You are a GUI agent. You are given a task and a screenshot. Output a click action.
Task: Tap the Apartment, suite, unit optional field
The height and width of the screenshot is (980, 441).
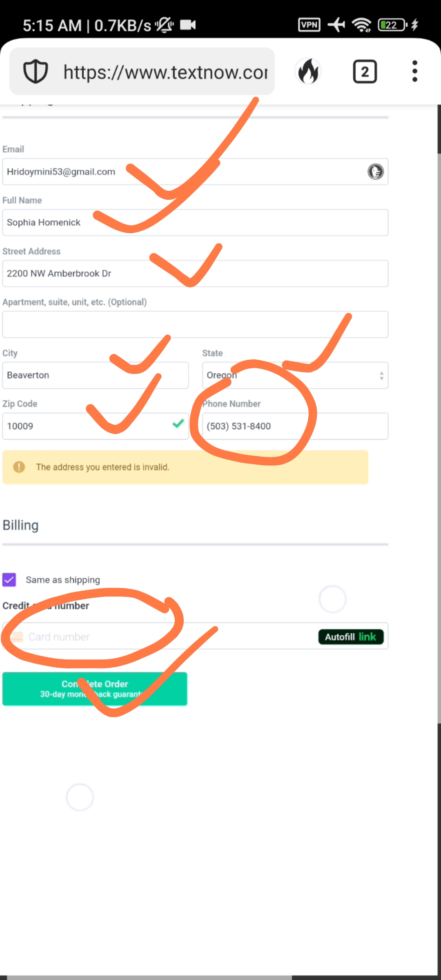195,325
